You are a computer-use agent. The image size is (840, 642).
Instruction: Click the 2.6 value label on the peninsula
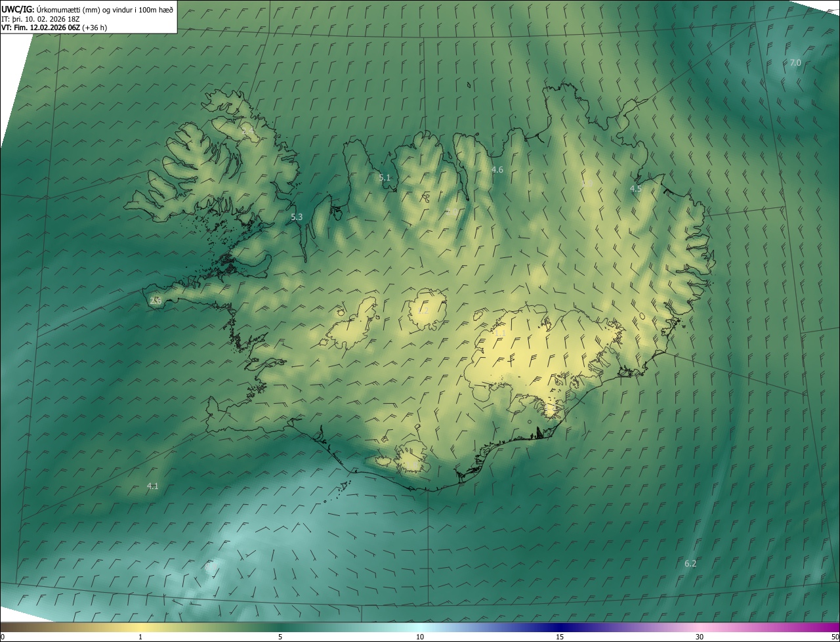156,301
